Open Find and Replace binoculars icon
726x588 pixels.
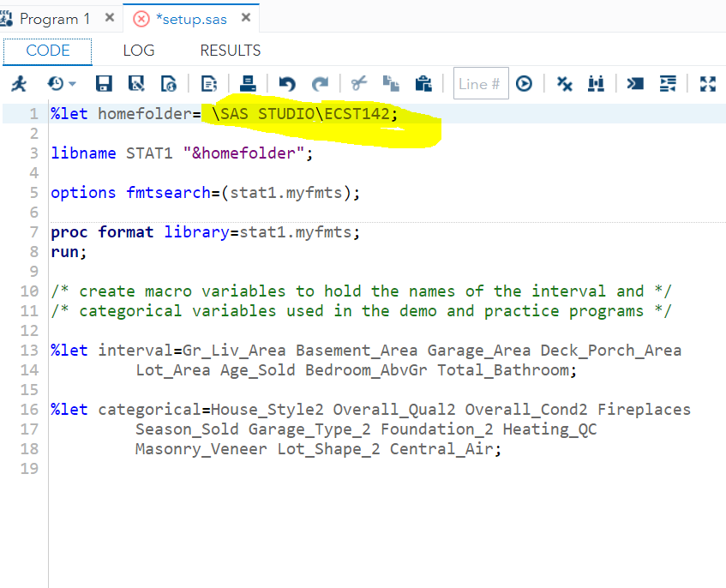tap(596, 84)
